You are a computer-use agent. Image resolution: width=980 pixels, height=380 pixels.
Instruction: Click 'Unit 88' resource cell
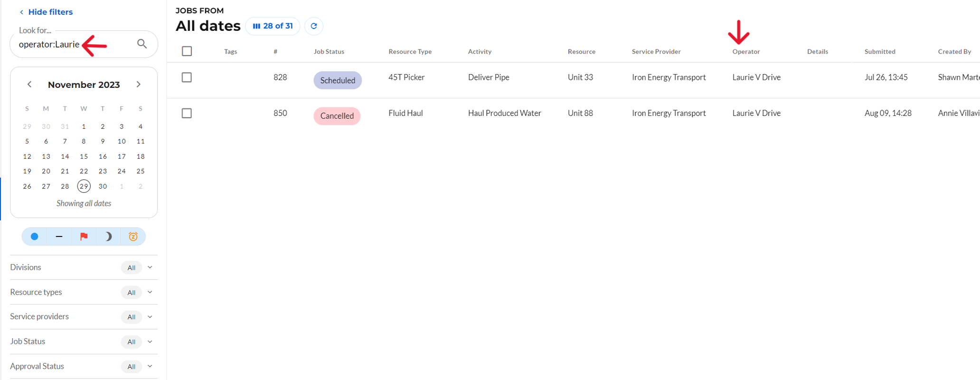pos(580,113)
